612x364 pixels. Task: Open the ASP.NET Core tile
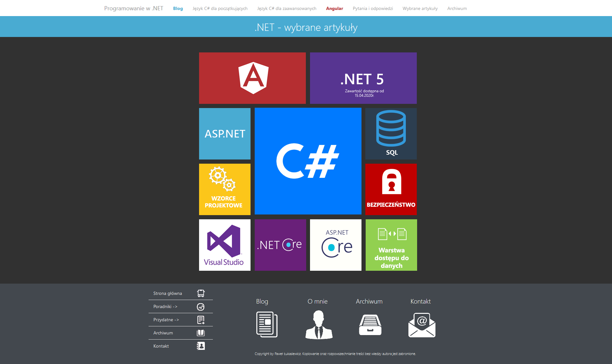tap(336, 245)
